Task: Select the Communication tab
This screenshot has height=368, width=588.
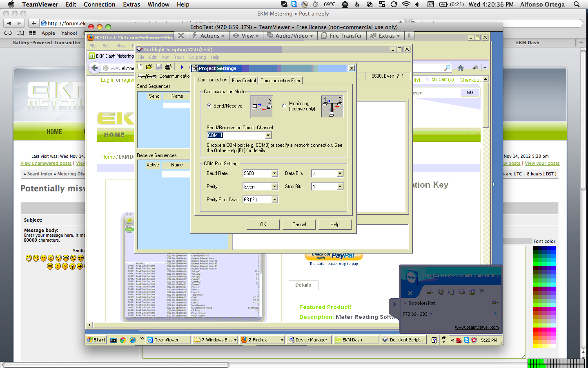Action: tap(212, 80)
